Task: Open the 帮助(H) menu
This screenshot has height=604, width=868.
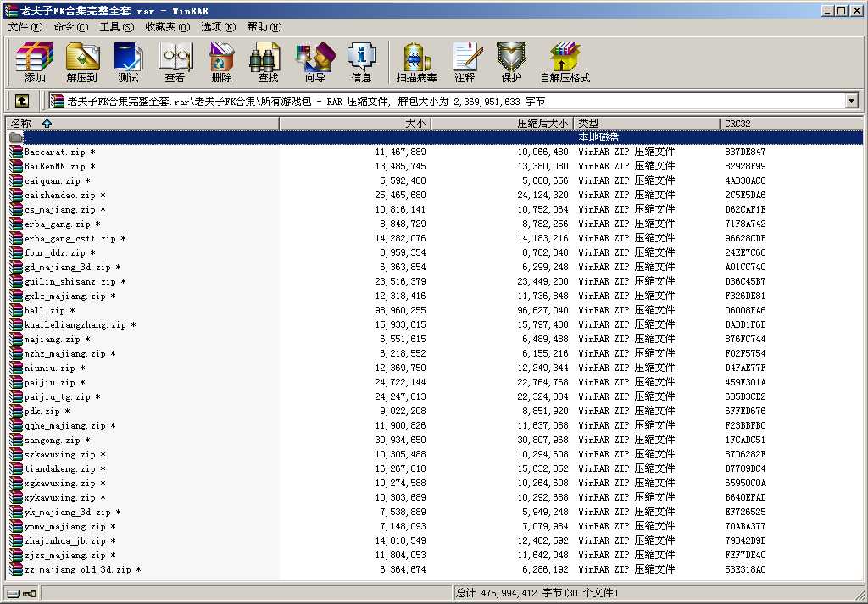Action: 264,26
